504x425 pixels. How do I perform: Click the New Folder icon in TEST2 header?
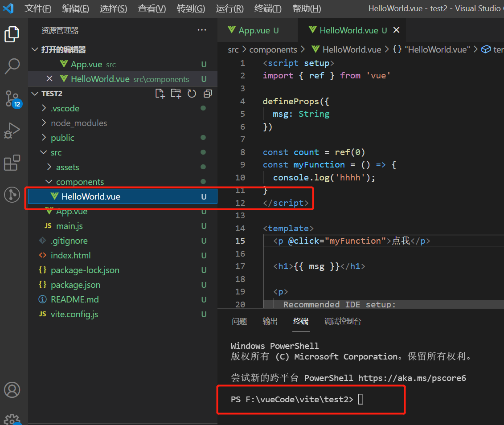[176, 94]
